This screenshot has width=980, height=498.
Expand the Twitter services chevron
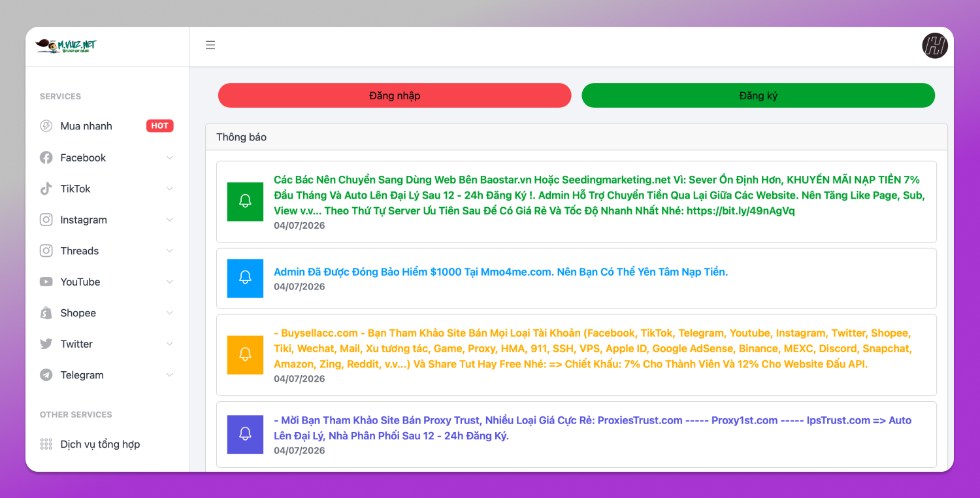170,344
